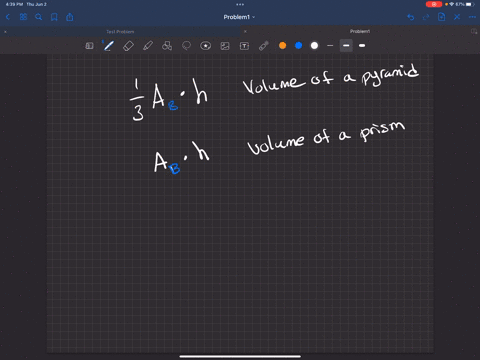This screenshot has width=480, height=360.
Task: Open the top-right three-dot more menu
Action: (472, 17)
